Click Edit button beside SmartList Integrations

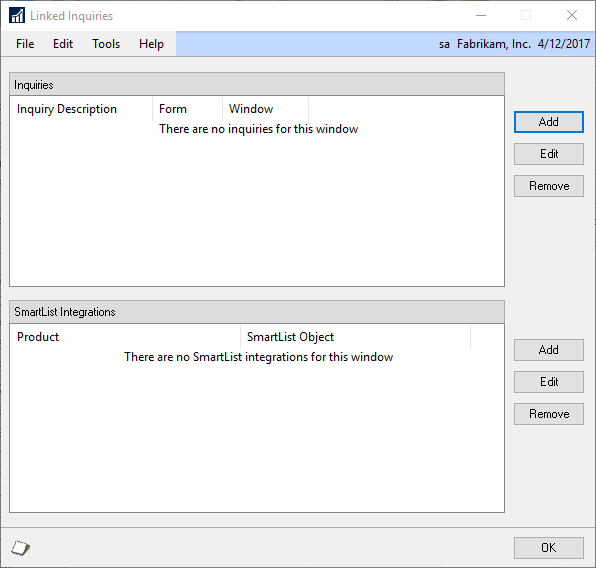(548, 382)
